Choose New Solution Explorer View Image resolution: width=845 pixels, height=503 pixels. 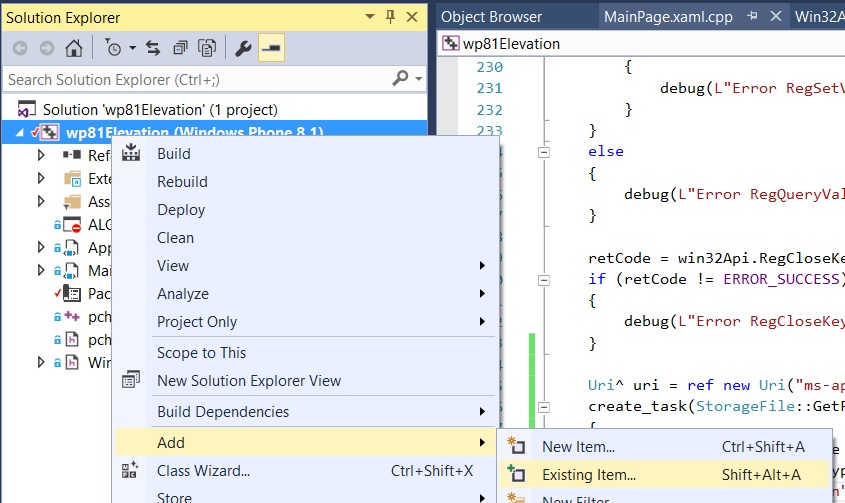click(x=304, y=381)
